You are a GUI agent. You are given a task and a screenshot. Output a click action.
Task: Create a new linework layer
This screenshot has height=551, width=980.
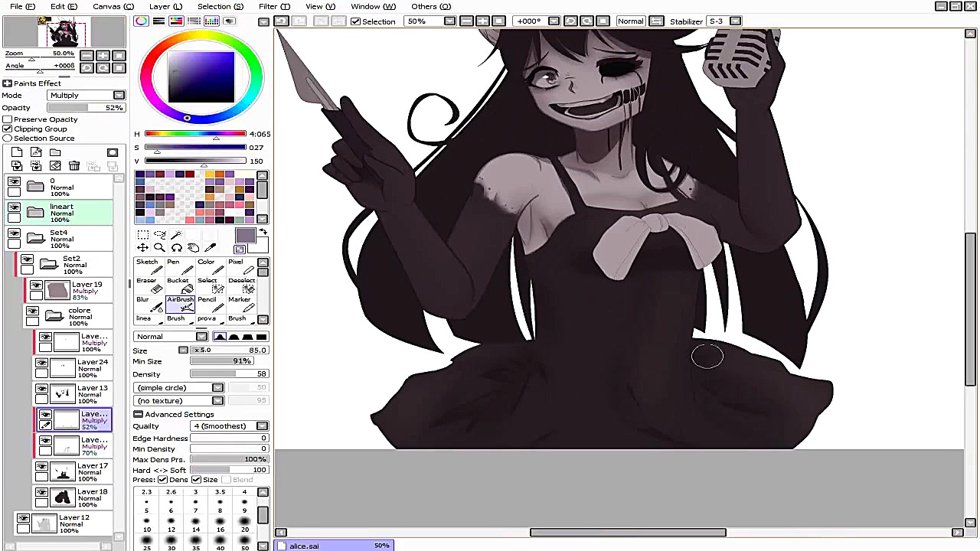[36, 153]
